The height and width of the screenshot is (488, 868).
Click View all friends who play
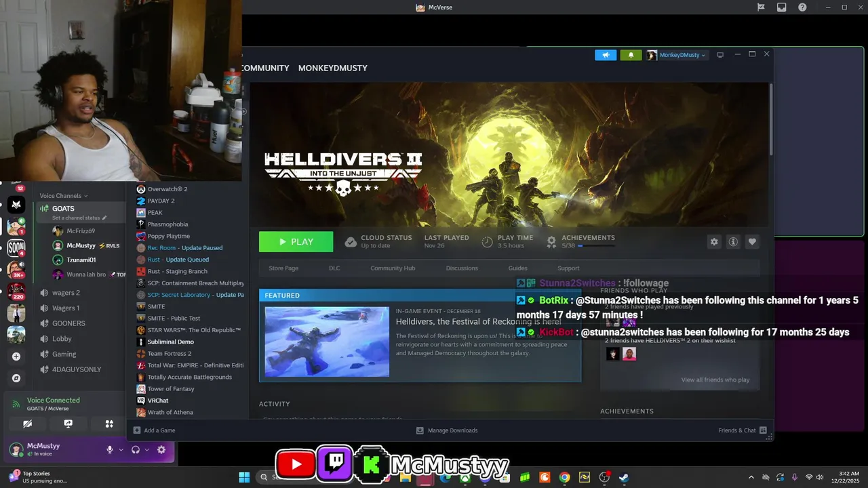click(715, 380)
